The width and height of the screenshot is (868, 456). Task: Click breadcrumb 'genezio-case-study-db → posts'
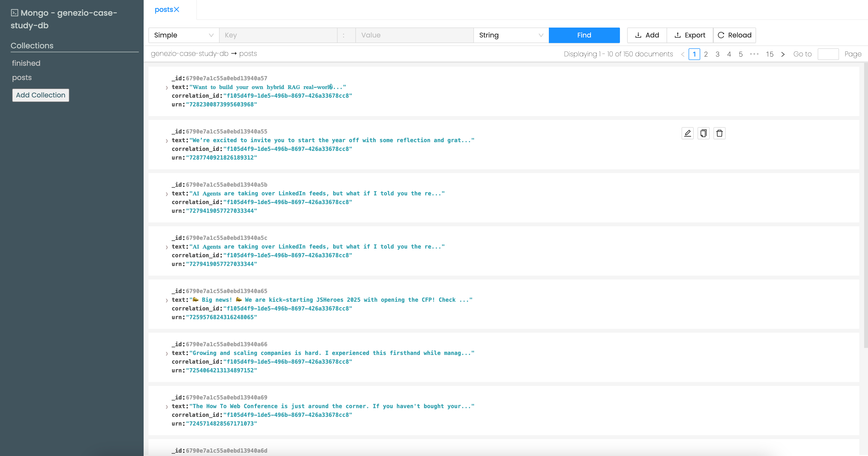(204, 54)
